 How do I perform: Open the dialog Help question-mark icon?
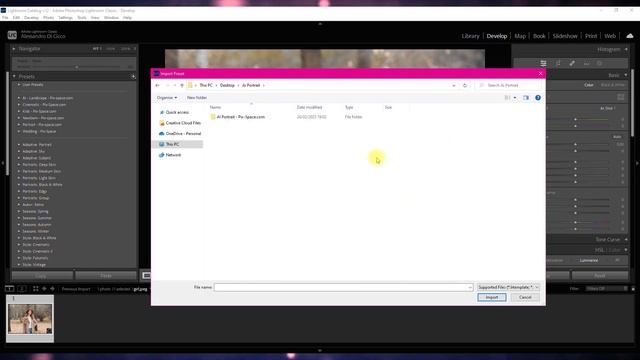point(538,98)
